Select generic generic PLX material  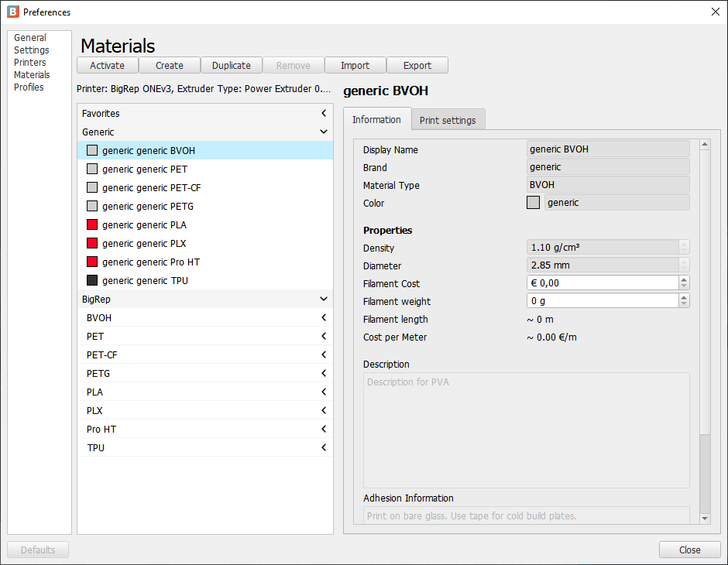205,243
